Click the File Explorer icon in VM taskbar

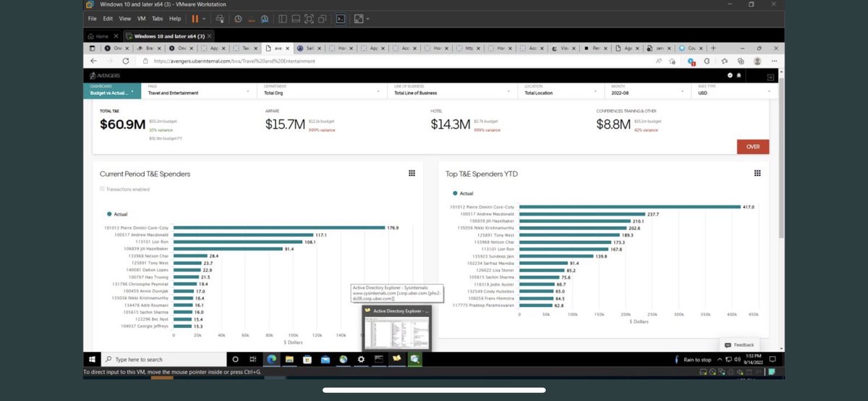pos(289,359)
